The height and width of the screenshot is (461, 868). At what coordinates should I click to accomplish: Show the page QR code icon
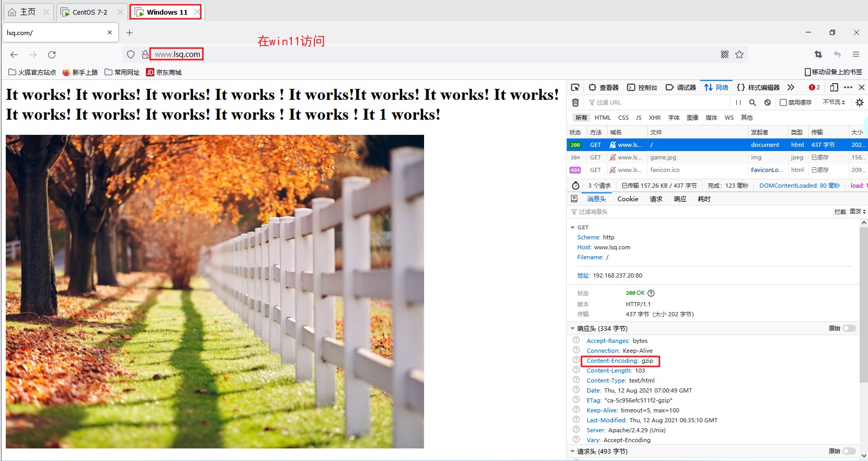pos(725,54)
